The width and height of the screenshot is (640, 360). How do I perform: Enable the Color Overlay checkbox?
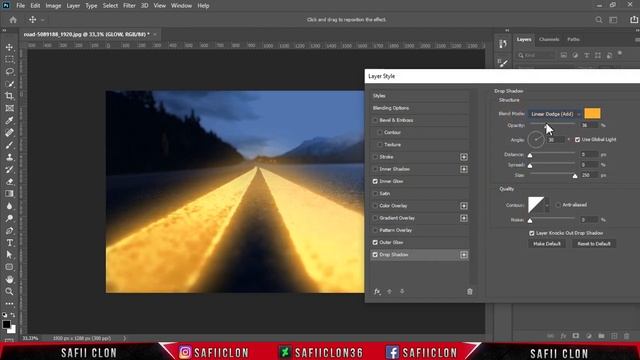(x=375, y=206)
